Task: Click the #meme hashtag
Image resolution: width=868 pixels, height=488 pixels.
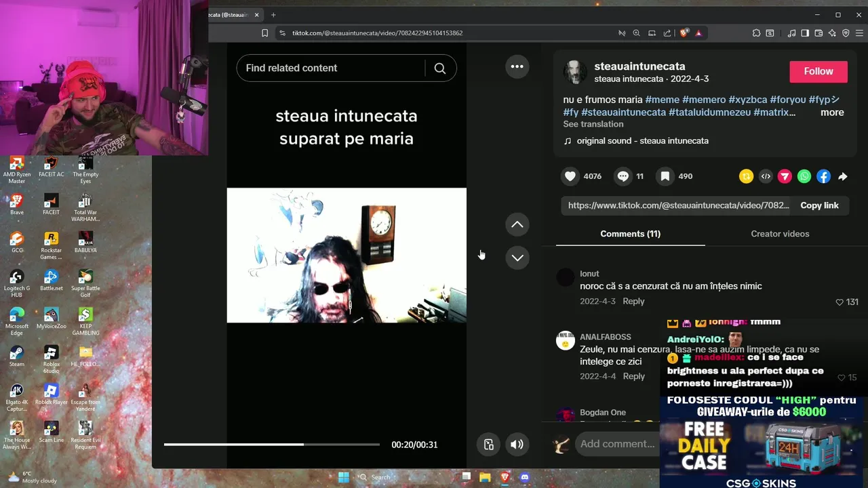Action: coord(662,100)
